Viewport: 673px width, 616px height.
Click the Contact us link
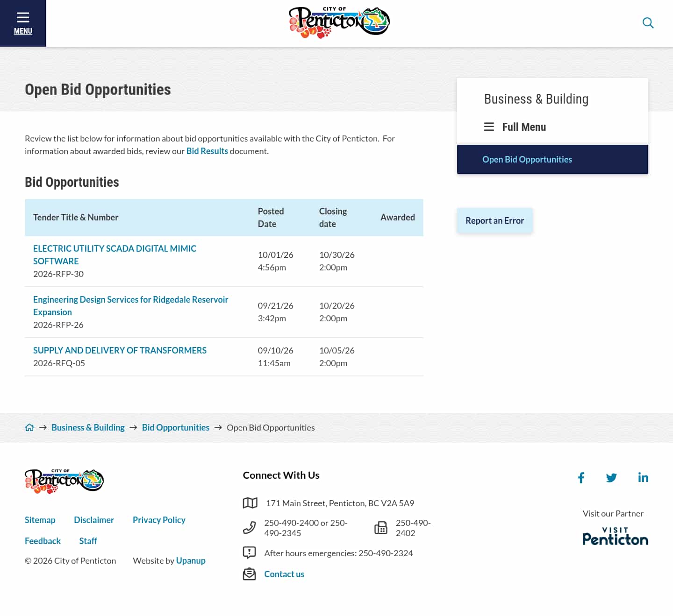pos(284,574)
